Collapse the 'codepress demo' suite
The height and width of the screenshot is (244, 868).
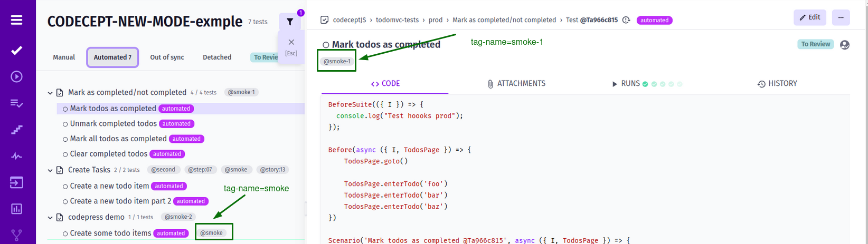[x=50, y=218]
